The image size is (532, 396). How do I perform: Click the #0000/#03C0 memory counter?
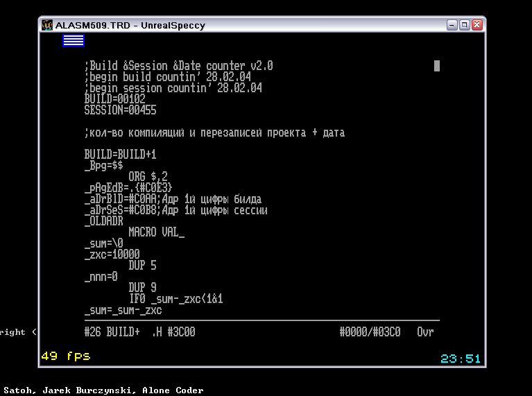[370, 332]
